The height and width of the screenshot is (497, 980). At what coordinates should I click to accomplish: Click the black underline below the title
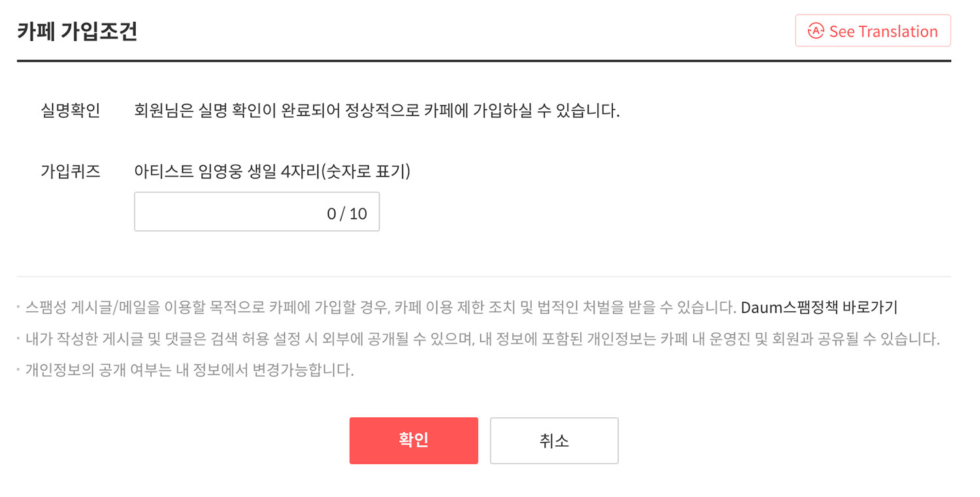483,61
